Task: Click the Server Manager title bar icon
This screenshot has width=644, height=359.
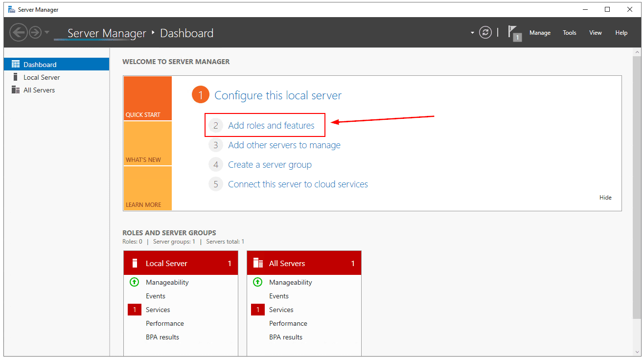Action: pyautogui.click(x=11, y=9)
